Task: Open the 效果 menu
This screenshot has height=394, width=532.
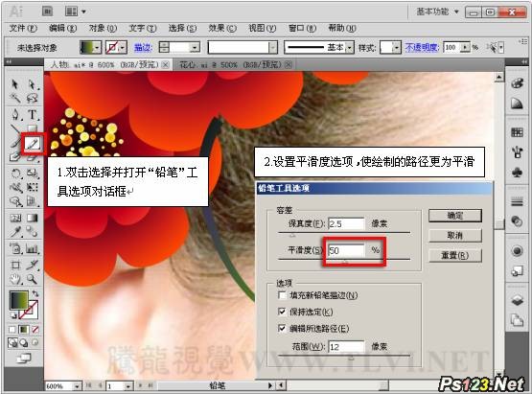Action: (222, 28)
